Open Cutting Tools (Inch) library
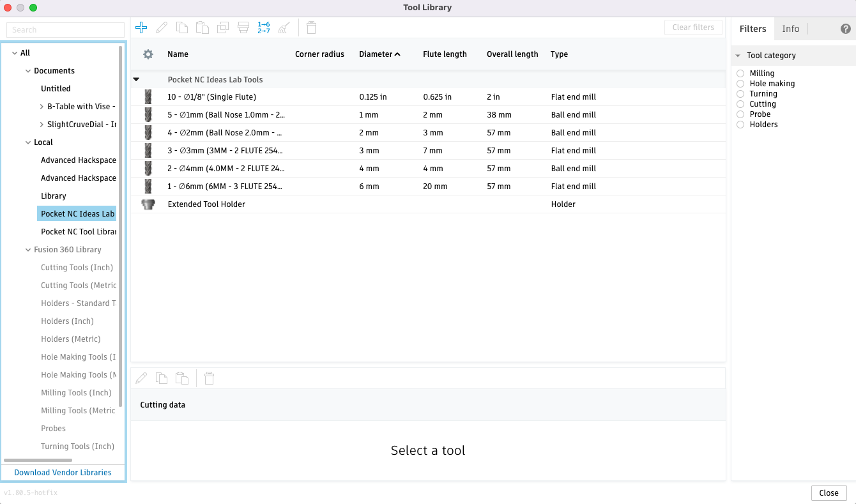This screenshot has height=504, width=856. (77, 268)
